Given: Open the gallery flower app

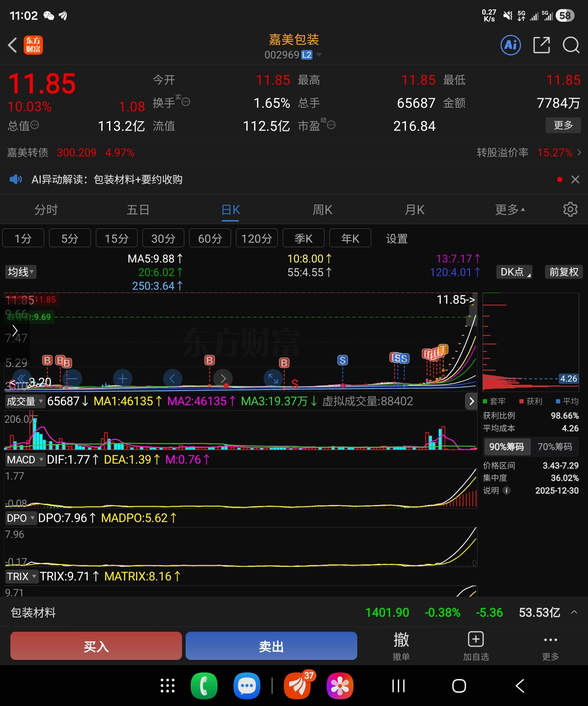Looking at the screenshot, I should coord(340,686).
